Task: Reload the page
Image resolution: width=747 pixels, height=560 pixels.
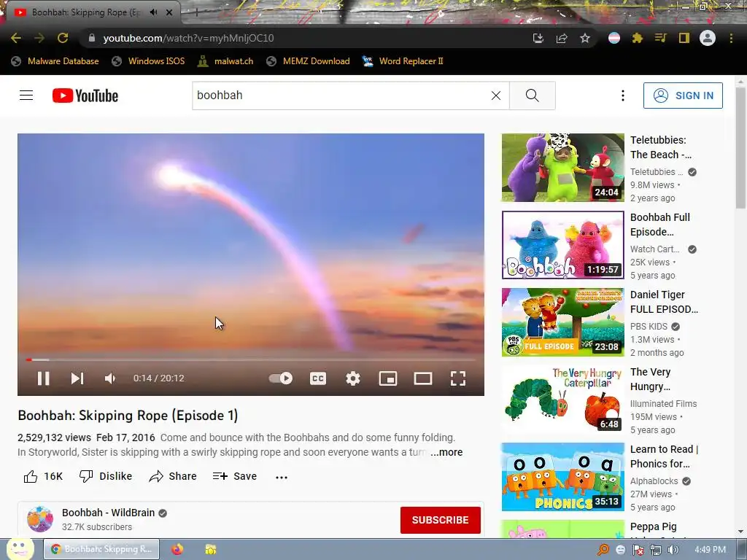Action: pyautogui.click(x=63, y=38)
